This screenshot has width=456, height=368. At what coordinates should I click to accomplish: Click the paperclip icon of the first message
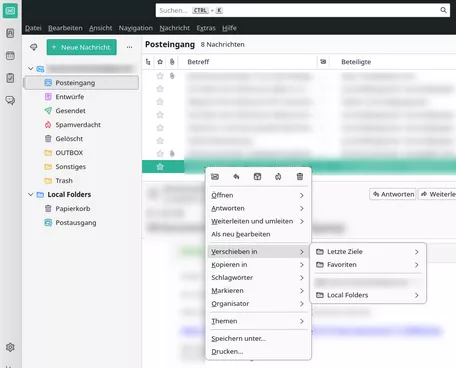172,76
